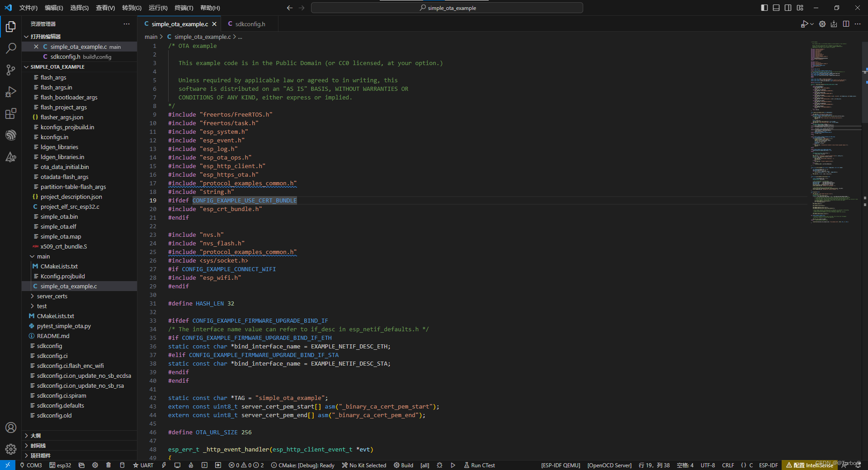Click Run CTest in status bar

pos(479,465)
